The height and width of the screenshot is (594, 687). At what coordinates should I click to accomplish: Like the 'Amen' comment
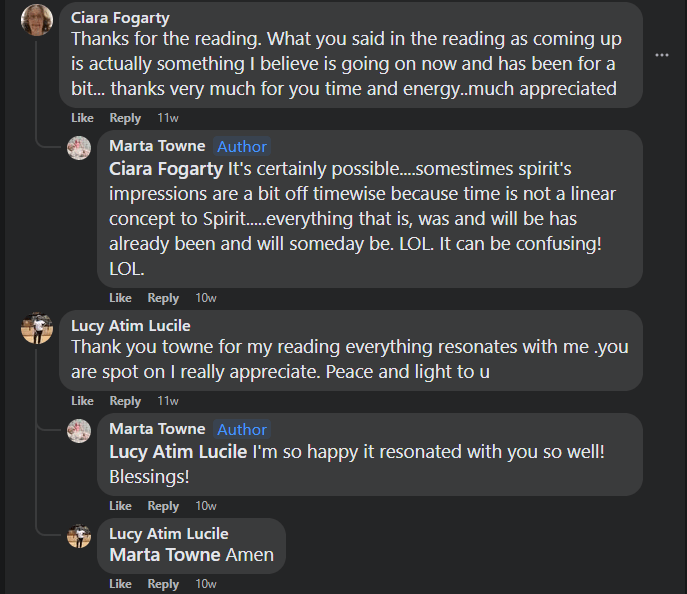click(x=120, y=584)
